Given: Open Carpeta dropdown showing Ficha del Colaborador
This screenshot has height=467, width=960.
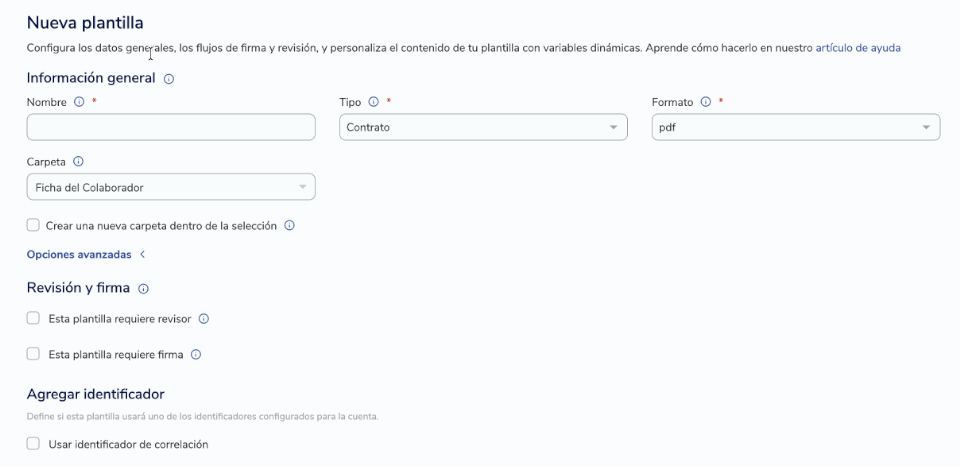Looking at the screenshot, I should pos(171,187).
